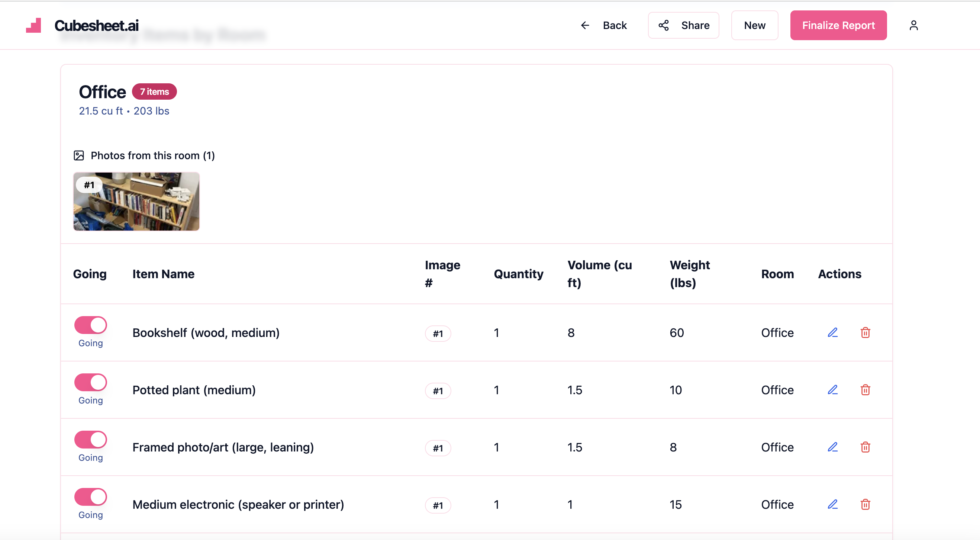Delete the Potted plant row
The width and height of the screenshot is (980, 540).
pyautogui.click(x=865, y=390)
